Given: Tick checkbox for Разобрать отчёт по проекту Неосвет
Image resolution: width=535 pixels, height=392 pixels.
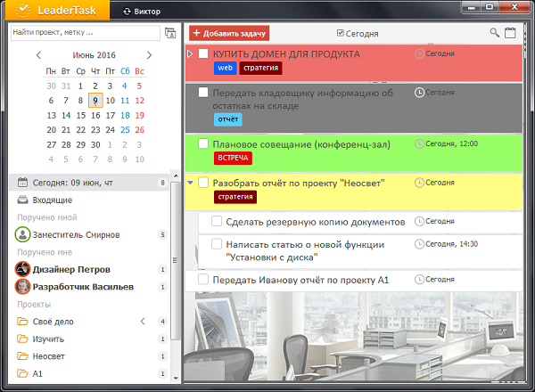Looking at the screenshot, I should [203, 183].
